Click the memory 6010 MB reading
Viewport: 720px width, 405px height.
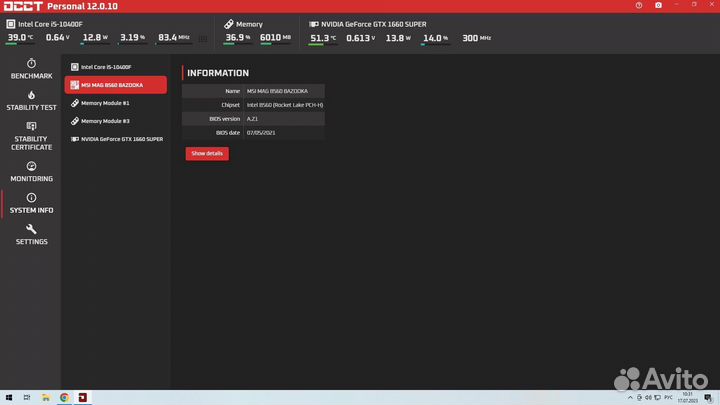[275, 38]
